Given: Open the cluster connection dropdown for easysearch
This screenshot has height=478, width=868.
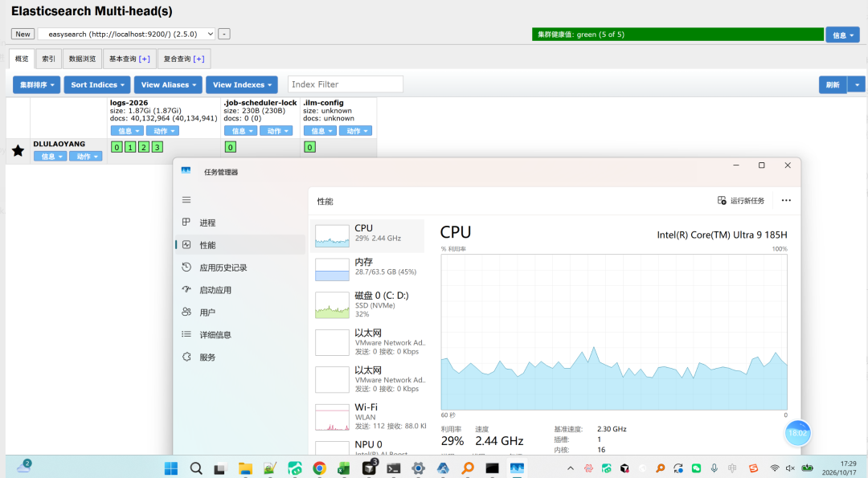Looking at the screenshot, I should pos(126,34).
